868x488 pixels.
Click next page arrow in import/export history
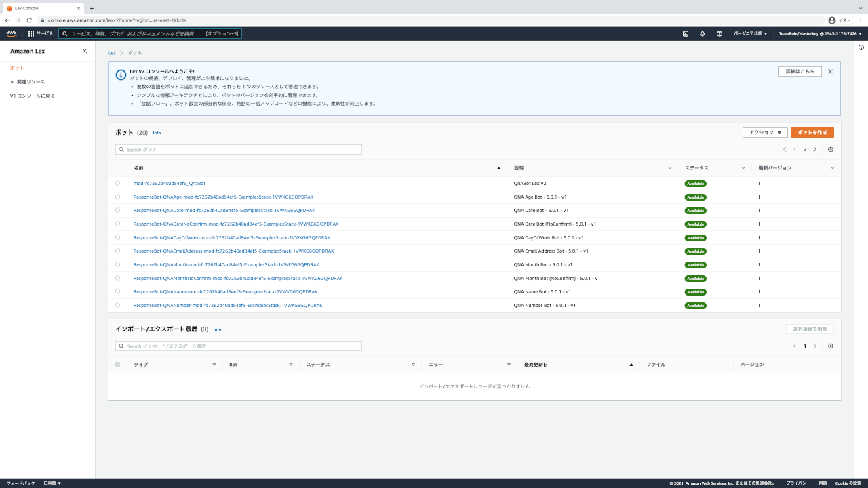(x=815, y=346)
